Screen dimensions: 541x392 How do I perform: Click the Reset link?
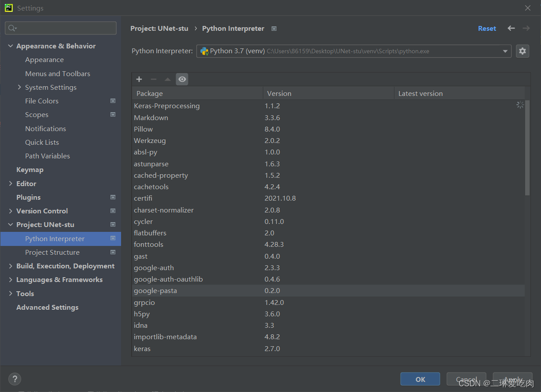point(487,28)
